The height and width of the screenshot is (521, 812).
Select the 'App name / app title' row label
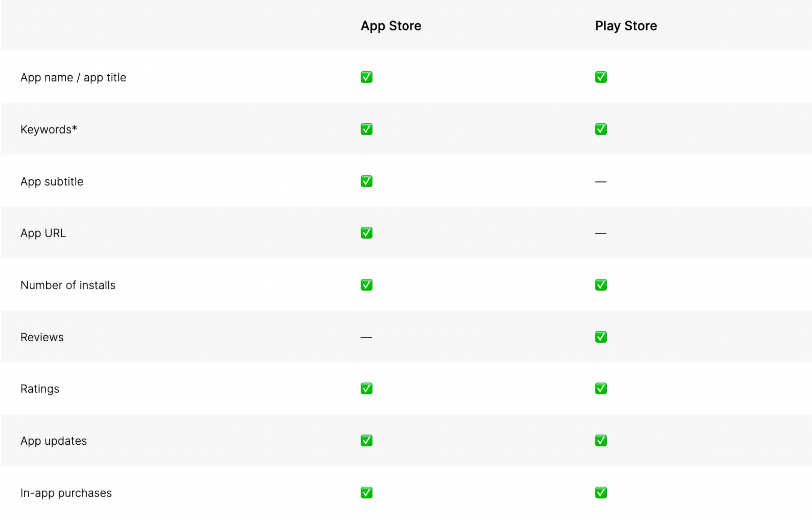pyautogui.click(x=73, y=78)
